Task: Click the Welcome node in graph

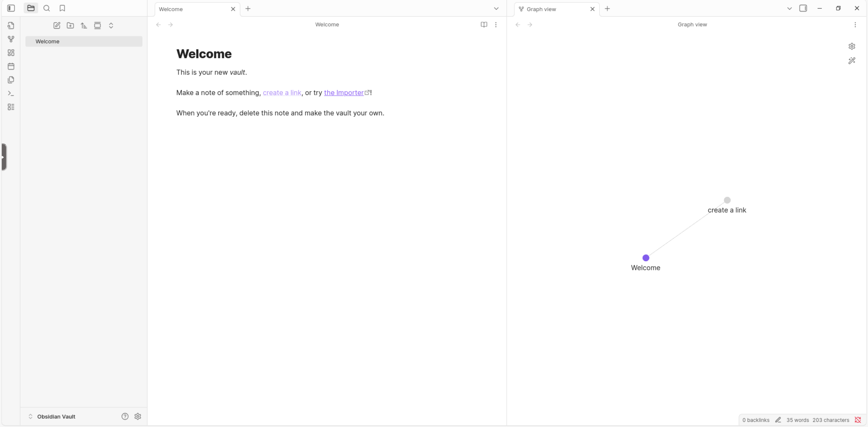Action: (646, 258)
